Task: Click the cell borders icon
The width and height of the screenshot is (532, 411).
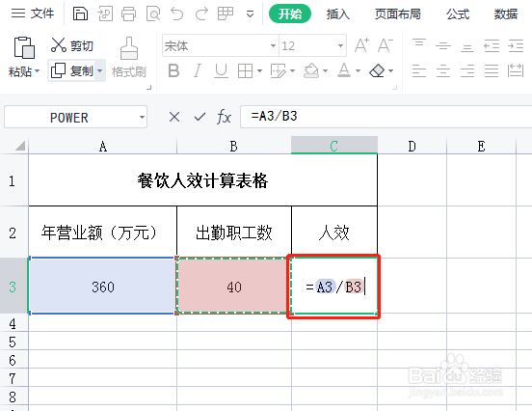Action: click(245, 71)
